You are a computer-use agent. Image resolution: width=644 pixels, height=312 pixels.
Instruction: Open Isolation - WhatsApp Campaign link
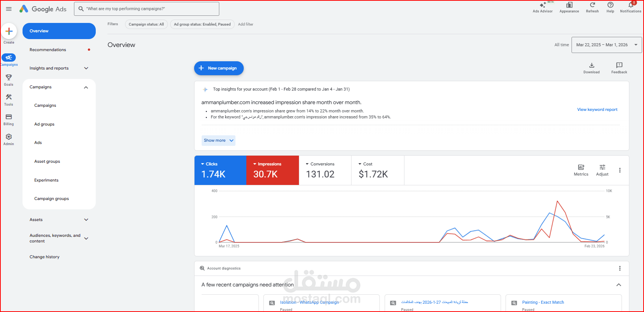pos(309,303)
